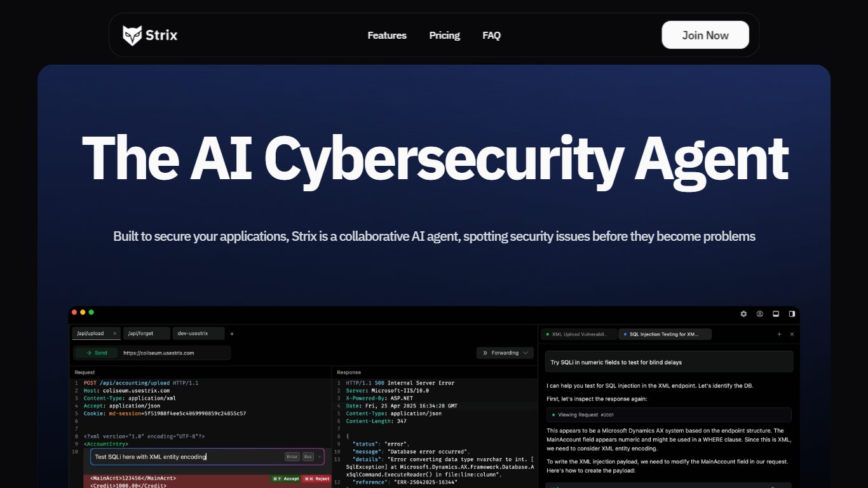Click the Esc key hint in the prompt
868x488 pixels.
pos(308,456)
